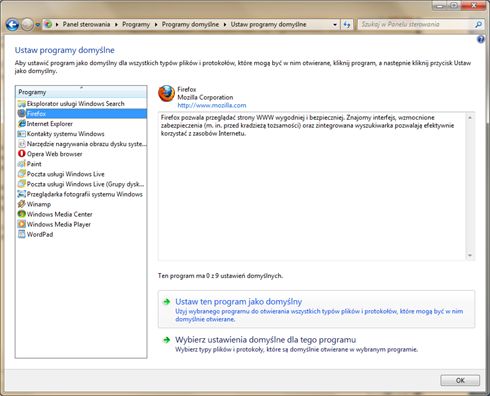
Task: Click Ustaw programy domyślne breadcrumb item
Action: point(268,24)
